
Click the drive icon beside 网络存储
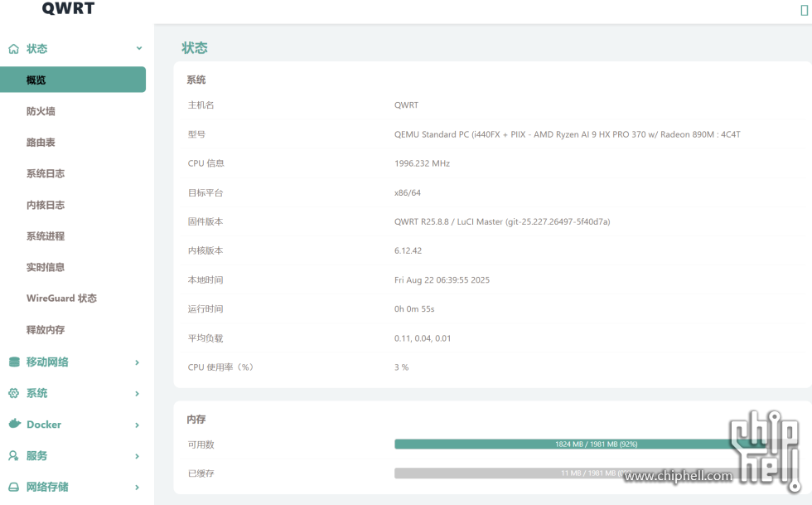coord(13,487)
